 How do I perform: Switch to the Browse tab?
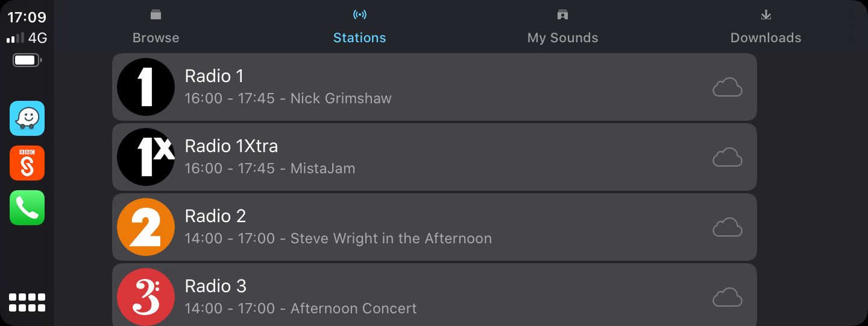point(156,27)
